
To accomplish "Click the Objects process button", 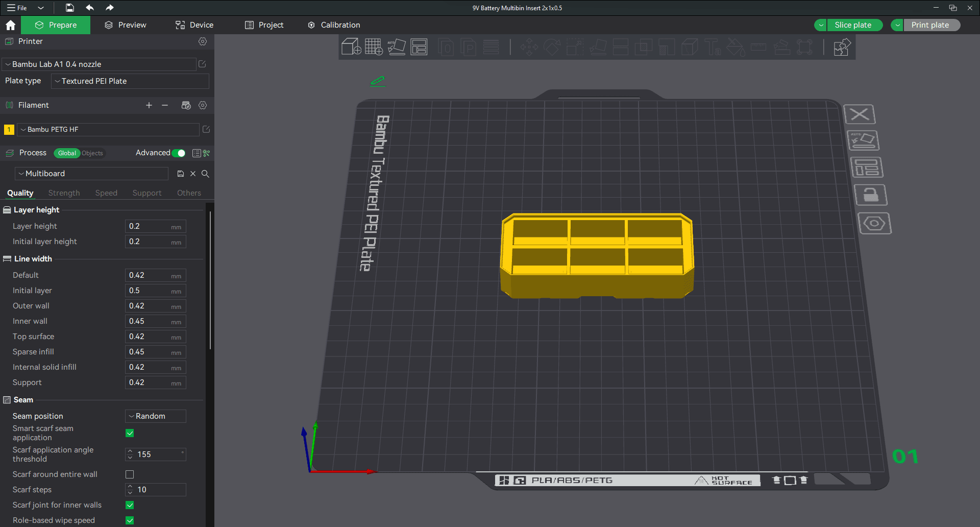I will click(x=92, y=153).
